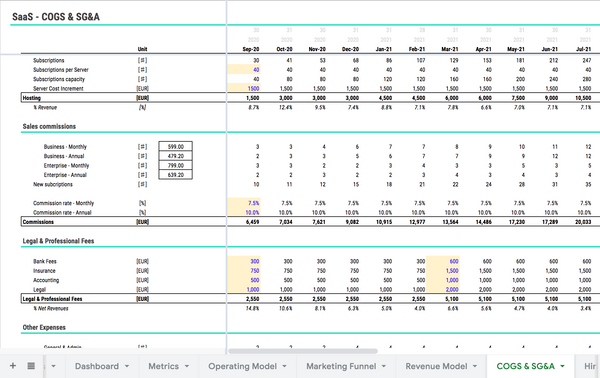Expand the COGS & SG&A tab menu arrow

pos(562,366)
